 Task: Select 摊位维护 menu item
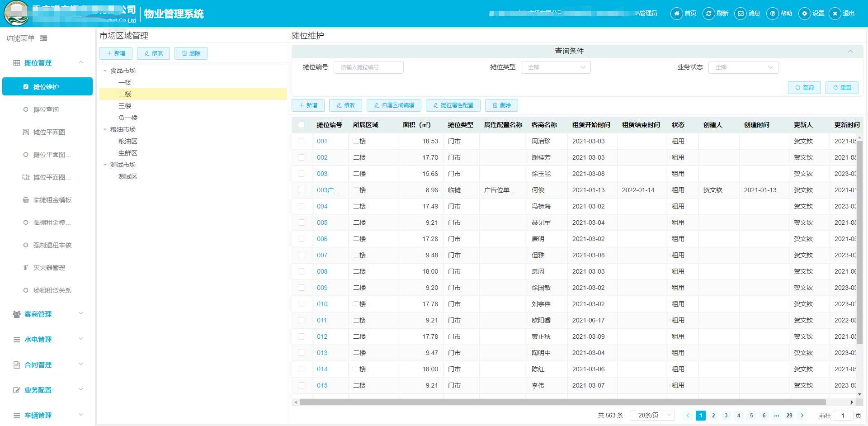[47, 86]
